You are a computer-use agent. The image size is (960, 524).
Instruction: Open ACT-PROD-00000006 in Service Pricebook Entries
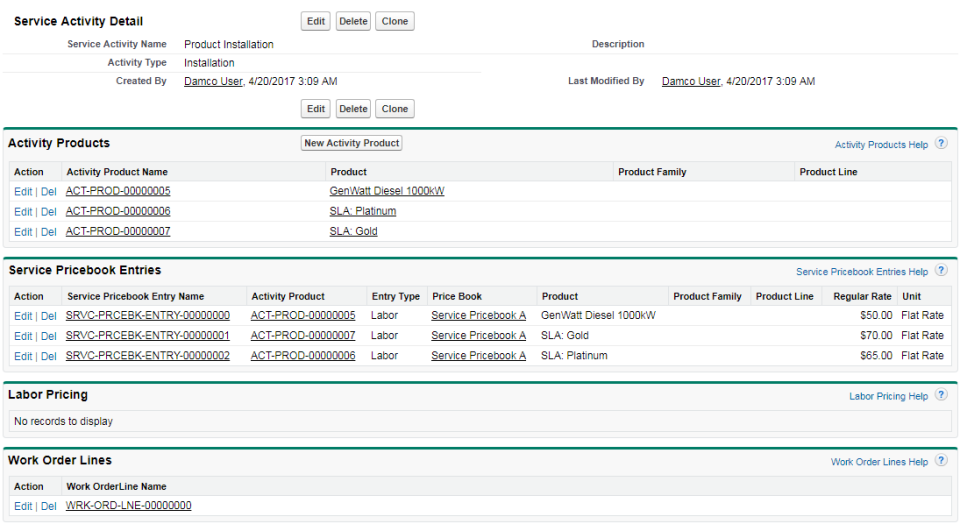click(303, 356)
